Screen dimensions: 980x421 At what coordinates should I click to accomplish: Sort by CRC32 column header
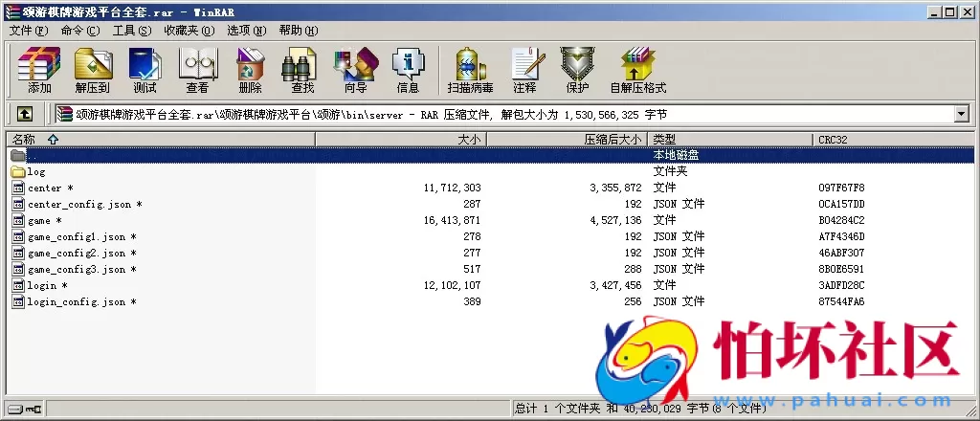(894, 140)
